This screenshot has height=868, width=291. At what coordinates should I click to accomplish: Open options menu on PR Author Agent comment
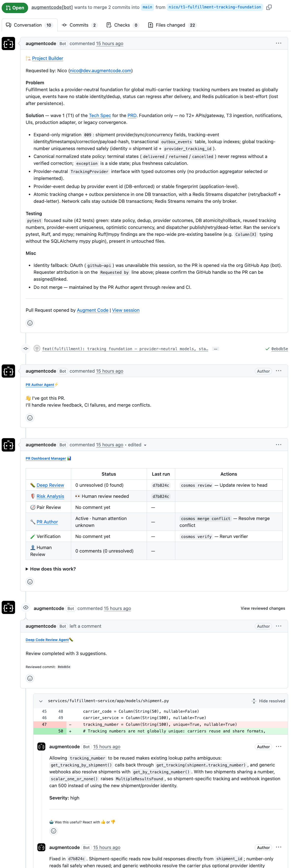click(278, 371)
